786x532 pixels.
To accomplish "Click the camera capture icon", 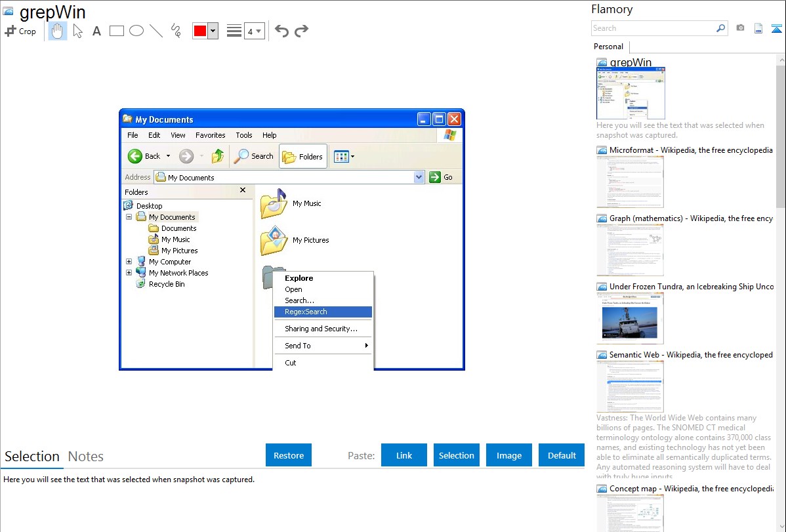I will 740,28.
